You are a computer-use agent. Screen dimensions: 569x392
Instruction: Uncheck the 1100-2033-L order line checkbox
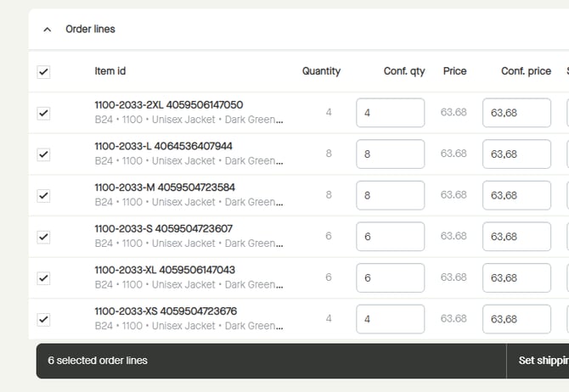pos(43,154)
